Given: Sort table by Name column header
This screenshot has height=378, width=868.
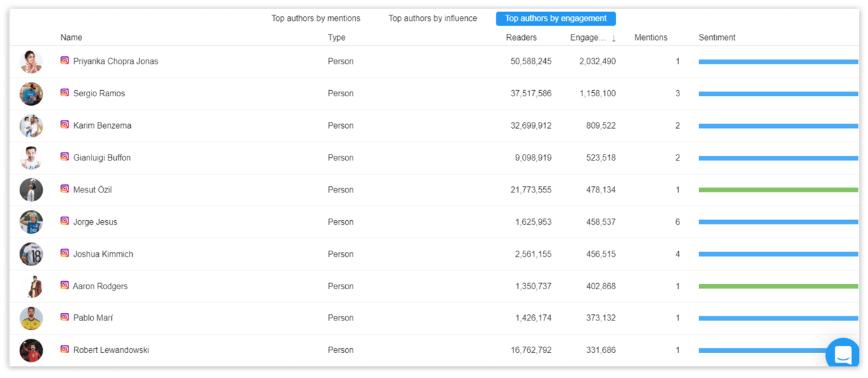Looking at the screenshot, I should point(71,37).
